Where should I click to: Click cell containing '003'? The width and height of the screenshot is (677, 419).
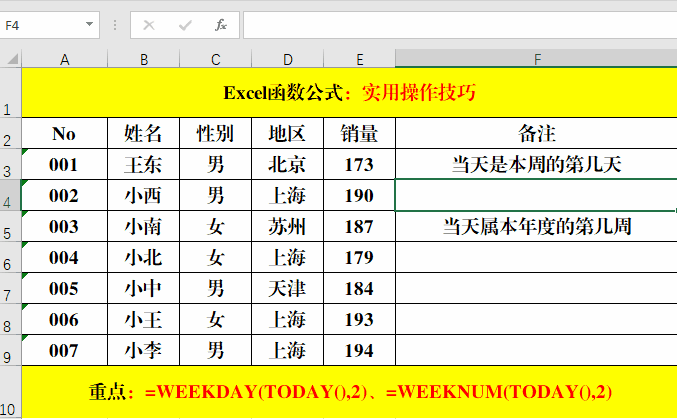click(x=64, y=226)
